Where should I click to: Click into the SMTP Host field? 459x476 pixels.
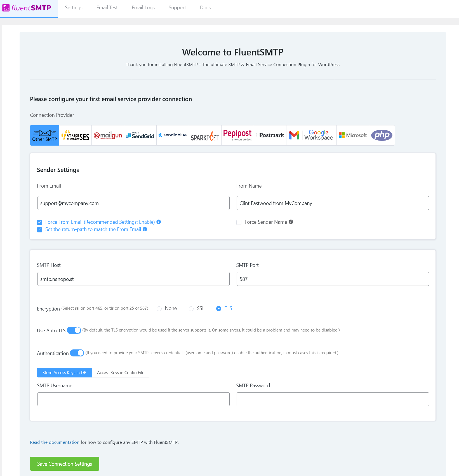(133, 279)
